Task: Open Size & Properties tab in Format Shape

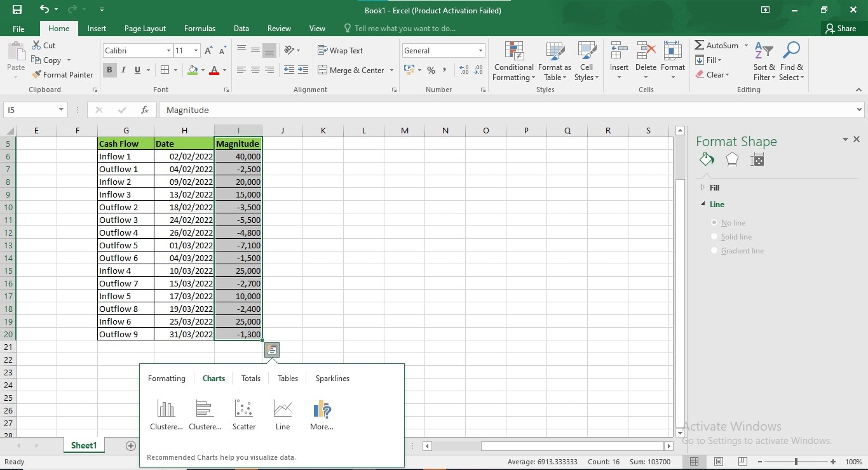Action: point(757,160)
